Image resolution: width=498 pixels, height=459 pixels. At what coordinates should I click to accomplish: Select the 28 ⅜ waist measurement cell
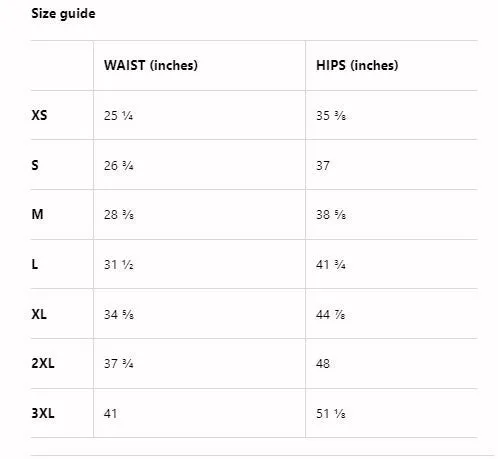click(119, 215)
